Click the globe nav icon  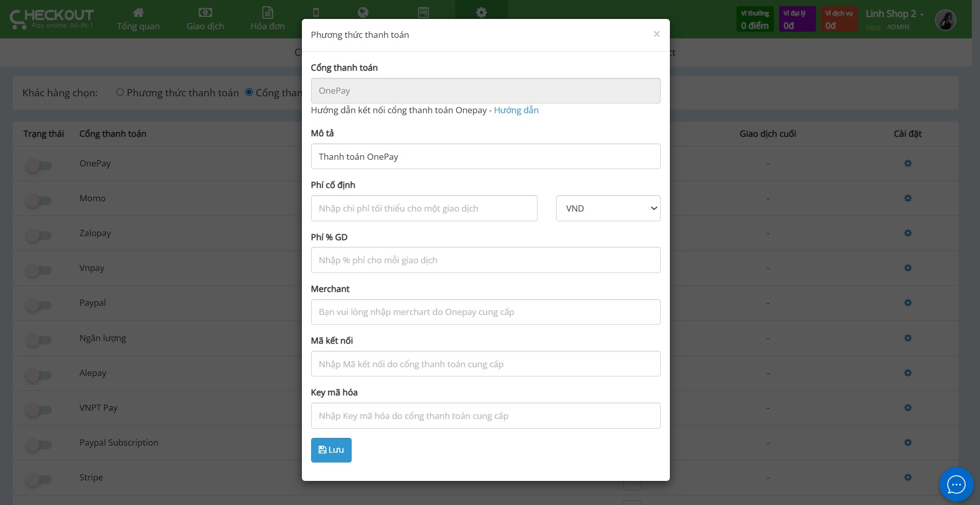point(363,12)
